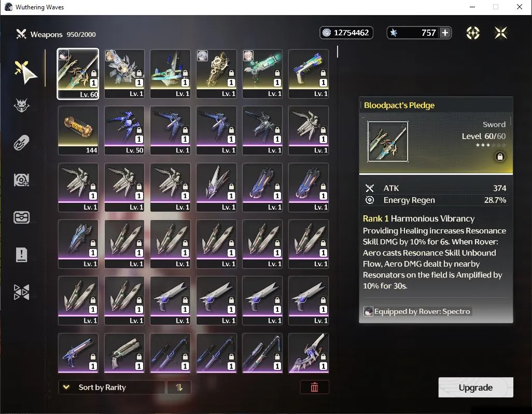Viewport: 532px width, 414px height.
Task: Close the inventory with crossed-blades icon
Action: pos(500,33)
